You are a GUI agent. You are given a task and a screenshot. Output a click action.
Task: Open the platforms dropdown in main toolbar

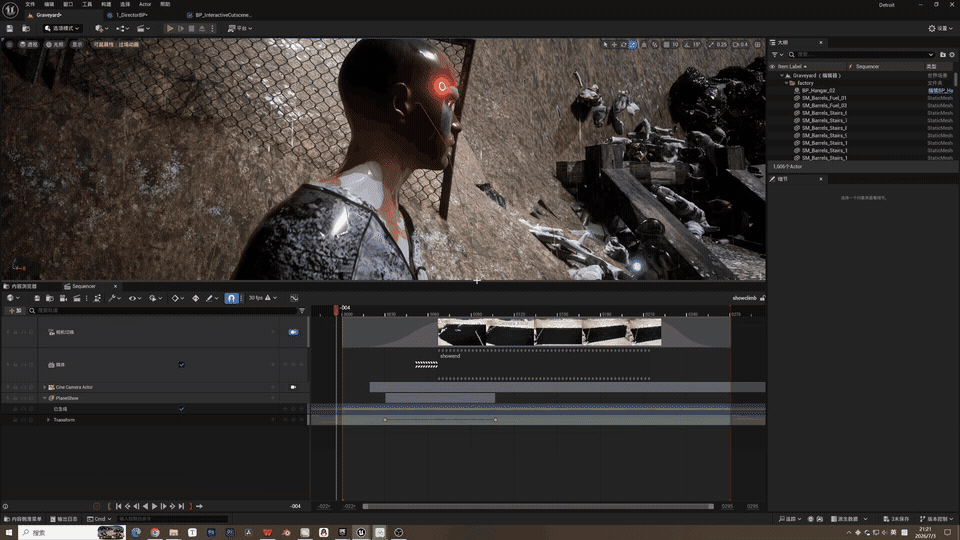pyautogui.click(x=240, y=28)
